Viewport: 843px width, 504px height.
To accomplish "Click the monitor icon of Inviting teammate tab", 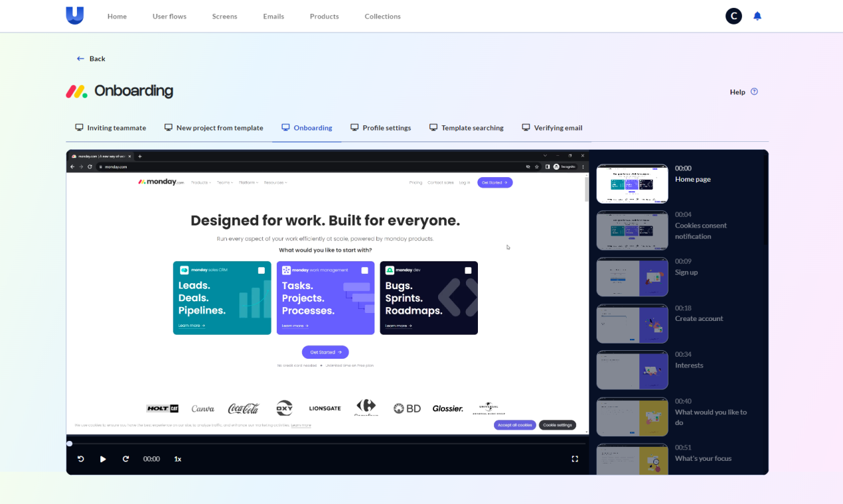I will click(x=79, y=127).
